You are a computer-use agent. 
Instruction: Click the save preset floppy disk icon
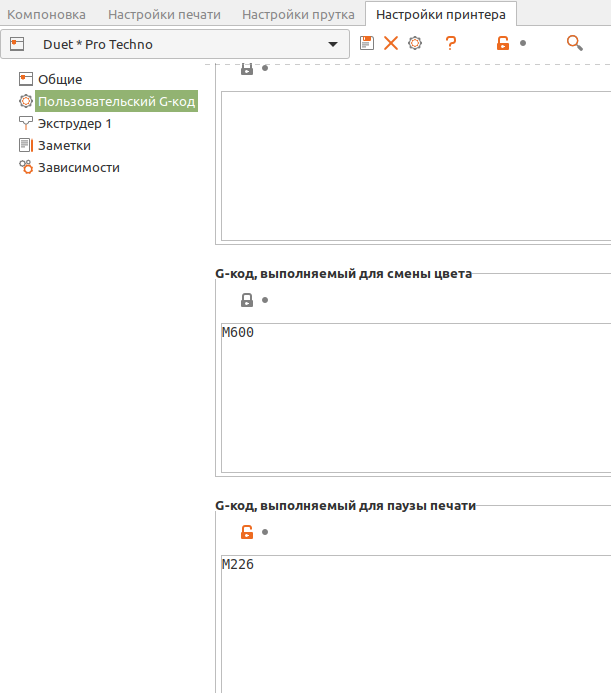pyautogui.click(x=367, y=43)
